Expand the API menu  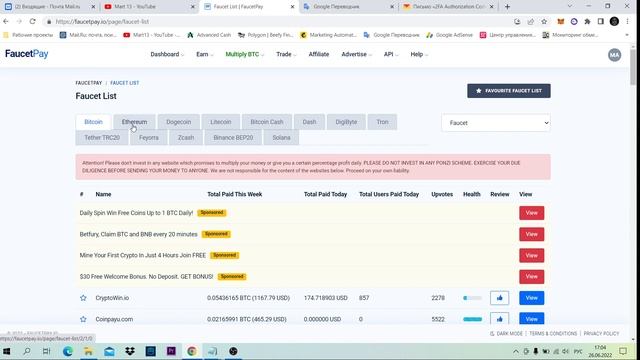coord(391,54)
